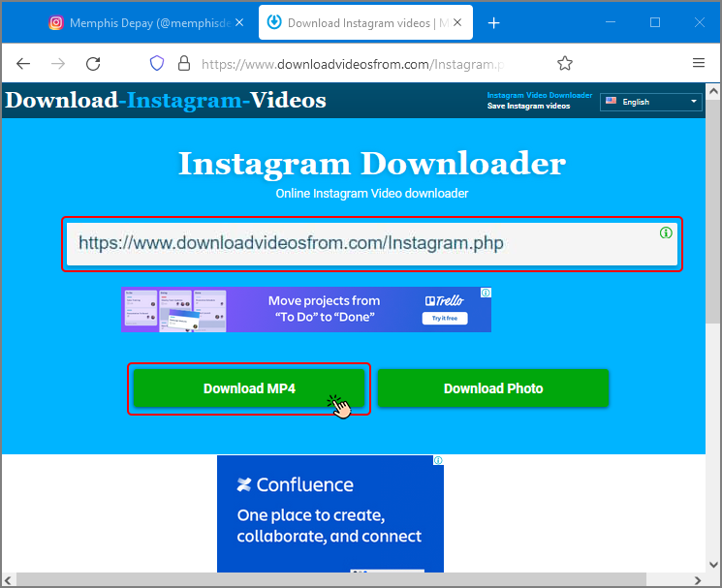Maximize the browser window
This screenshot has height=588, width=722.
tap(655, 22)
